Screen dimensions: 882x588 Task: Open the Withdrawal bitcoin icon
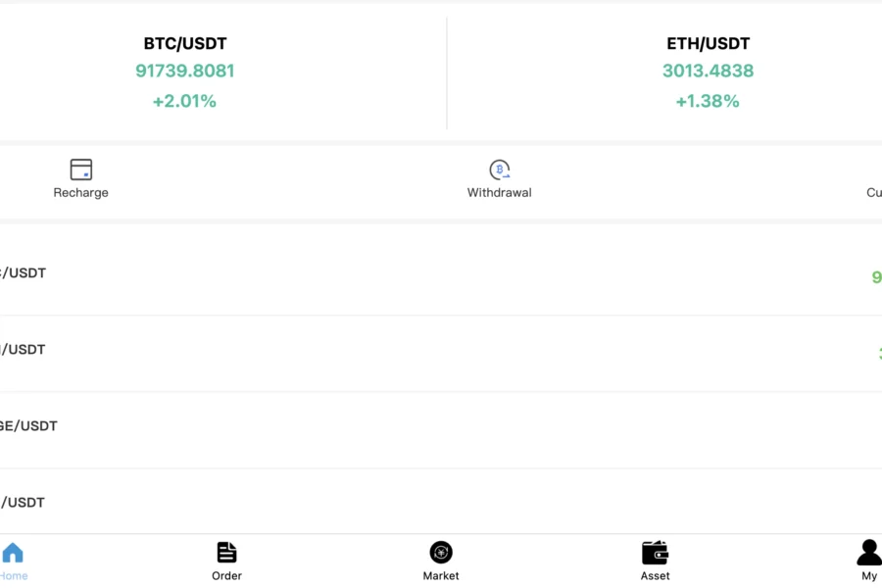499,169
